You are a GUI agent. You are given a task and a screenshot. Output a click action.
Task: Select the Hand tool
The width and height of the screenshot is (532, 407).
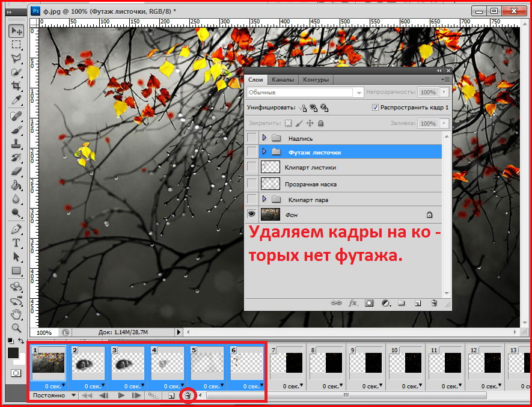pyautogui.click(x=16, y=314)
